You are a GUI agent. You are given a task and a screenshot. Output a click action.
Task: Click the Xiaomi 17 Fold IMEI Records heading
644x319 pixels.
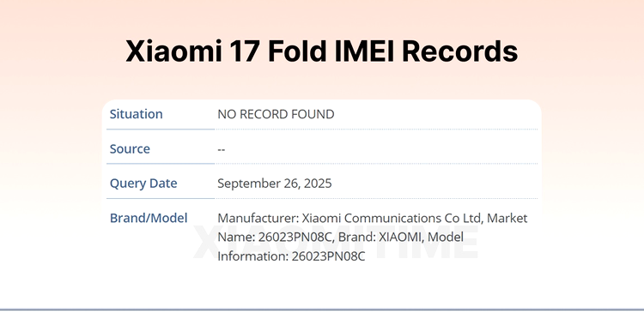coord(322,51)
